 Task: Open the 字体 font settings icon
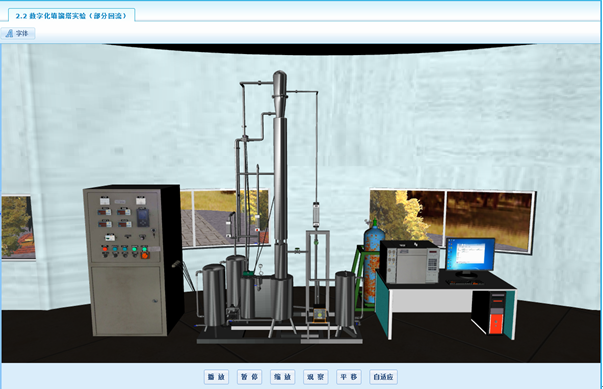[x=18, y=33]
